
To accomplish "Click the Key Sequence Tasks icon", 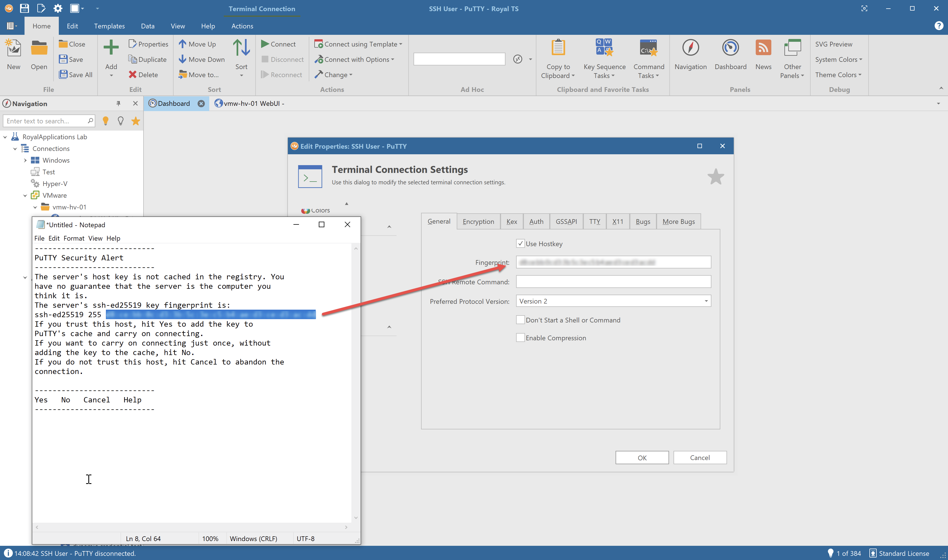I will click(604, 48).
